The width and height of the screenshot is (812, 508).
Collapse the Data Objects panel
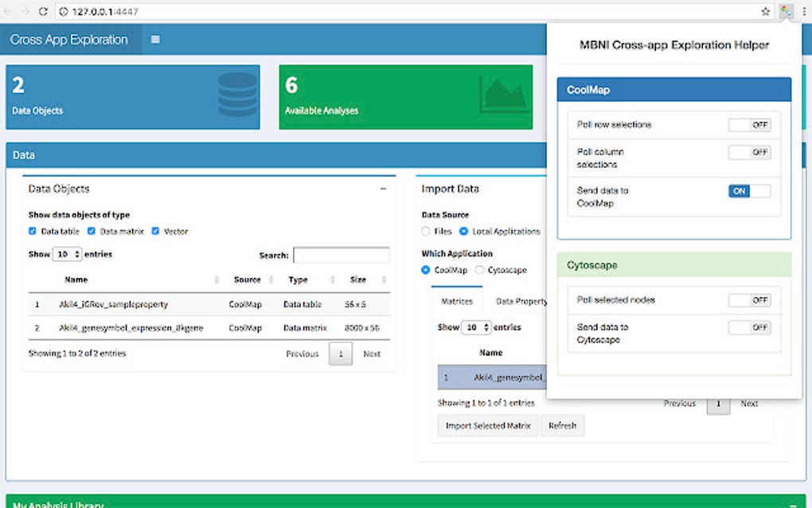(x=383, y=189)
